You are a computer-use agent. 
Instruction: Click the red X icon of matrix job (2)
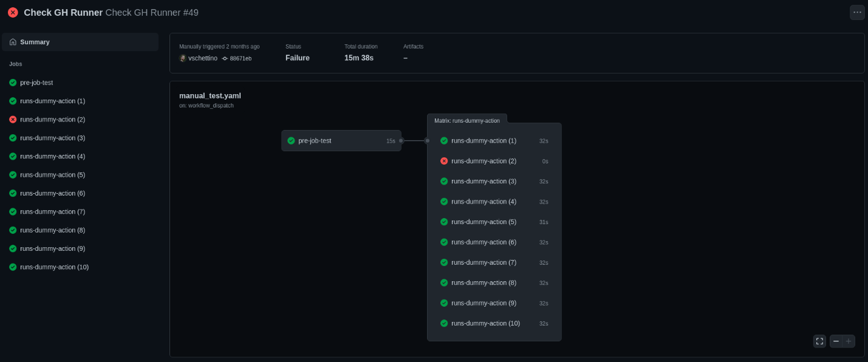[444, 161]
